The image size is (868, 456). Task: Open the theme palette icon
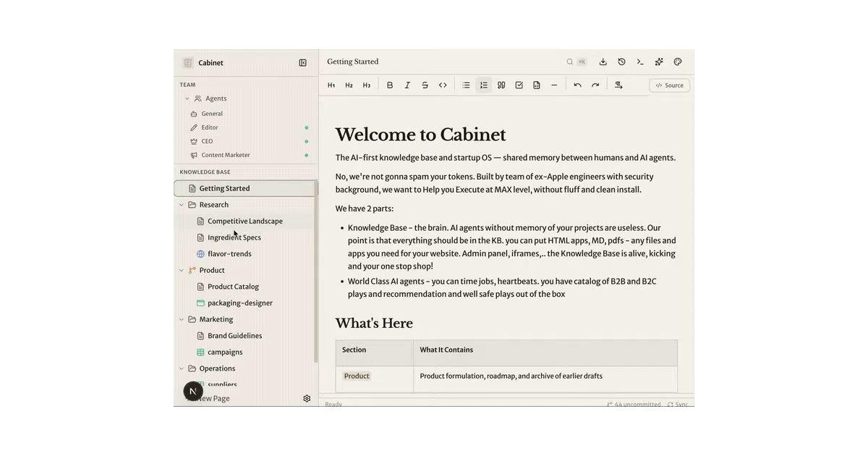(678, 62)
